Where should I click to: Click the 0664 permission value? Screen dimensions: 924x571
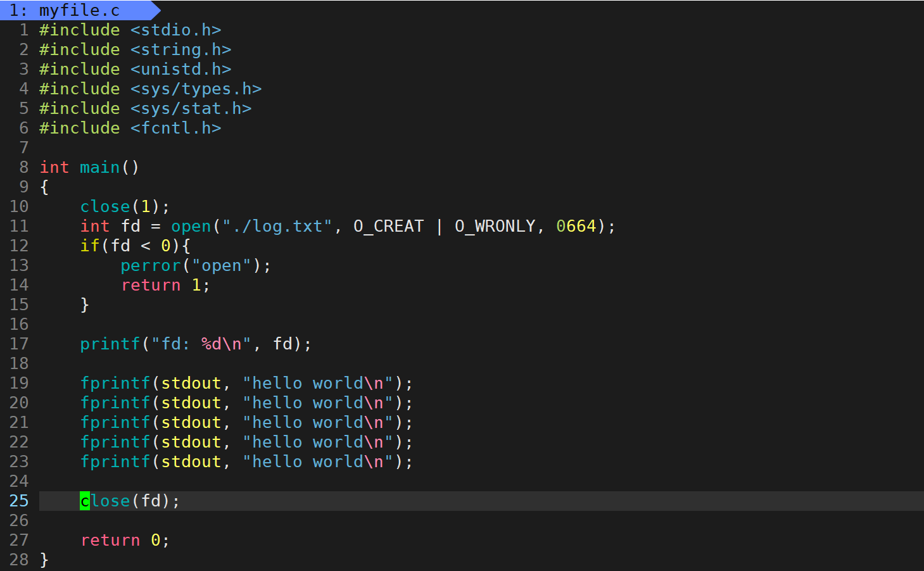point(576,226)
